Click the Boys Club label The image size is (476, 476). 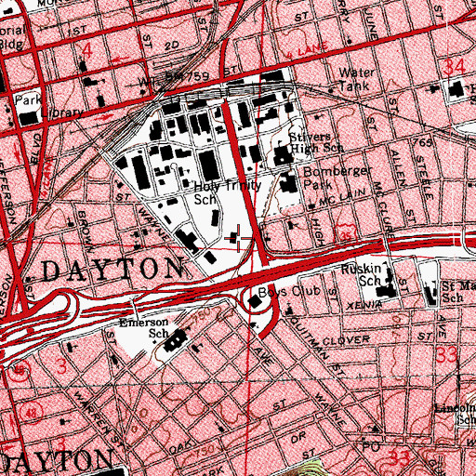[289, 291]
